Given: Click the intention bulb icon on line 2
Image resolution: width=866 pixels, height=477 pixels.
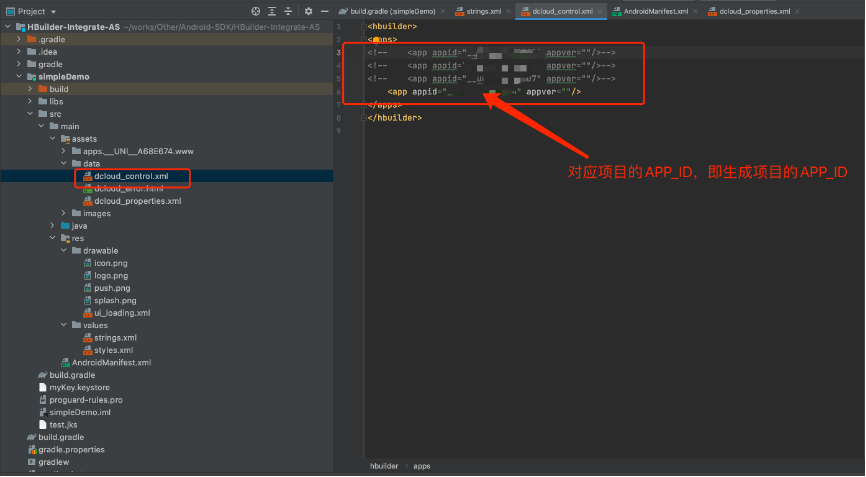Looking at the screenshot, I should click(x=376, y=40).
